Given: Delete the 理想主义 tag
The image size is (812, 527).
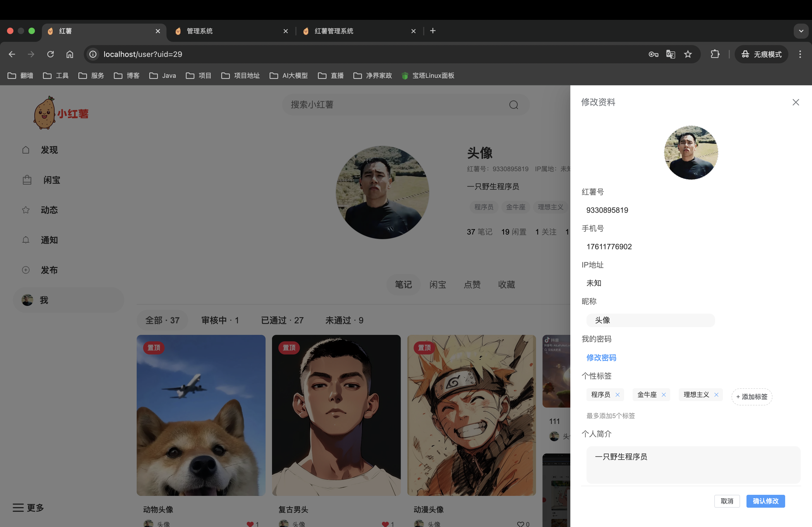Looking at the screenshot, I should (716, 395).
